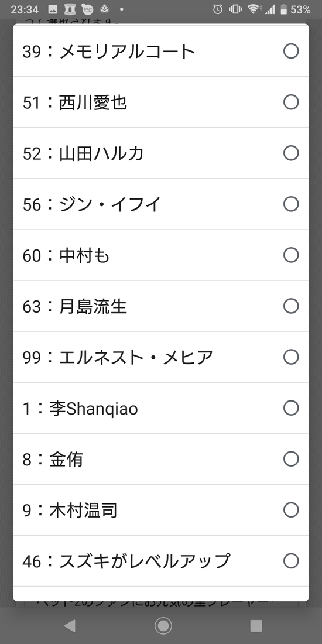Choose the 56:ジン・イフイ option

click(x=161, y=204)
